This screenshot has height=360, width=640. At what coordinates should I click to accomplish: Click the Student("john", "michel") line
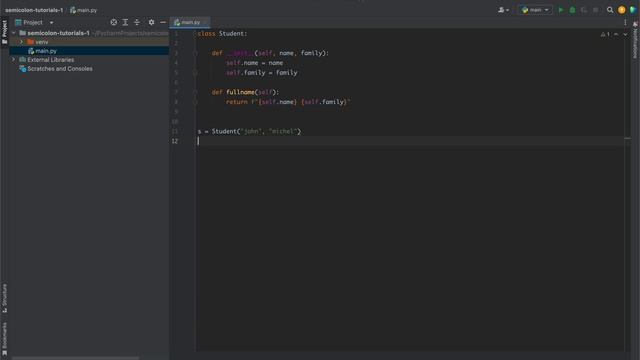coord(249,131)
